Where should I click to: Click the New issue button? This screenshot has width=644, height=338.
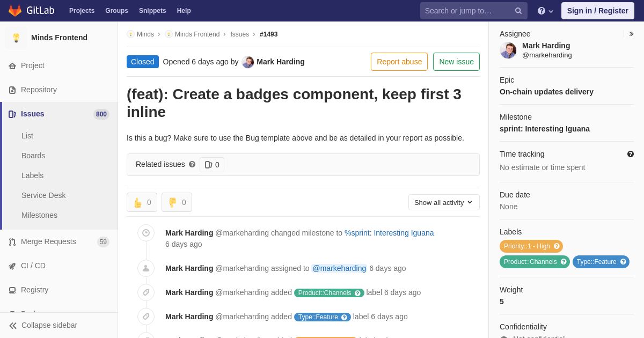[x=456, y=62]
